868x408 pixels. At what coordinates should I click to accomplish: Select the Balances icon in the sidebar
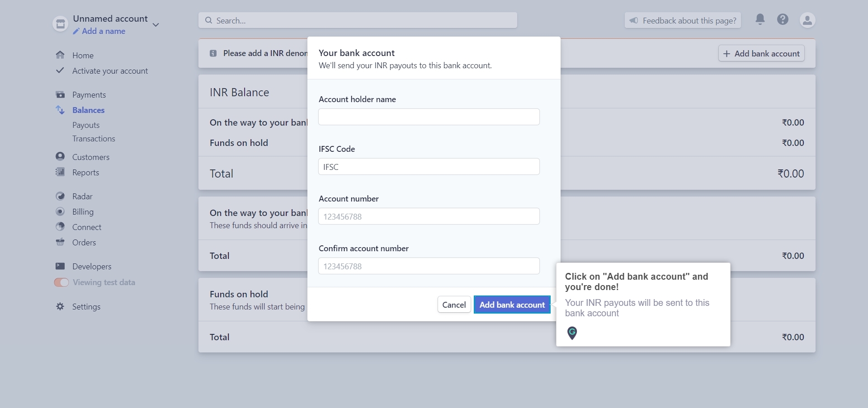click(60, 110)
